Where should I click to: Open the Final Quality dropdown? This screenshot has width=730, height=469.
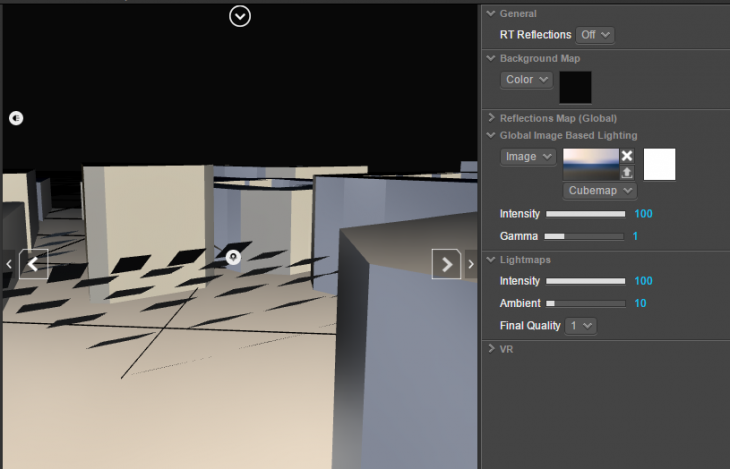point(580,325)
